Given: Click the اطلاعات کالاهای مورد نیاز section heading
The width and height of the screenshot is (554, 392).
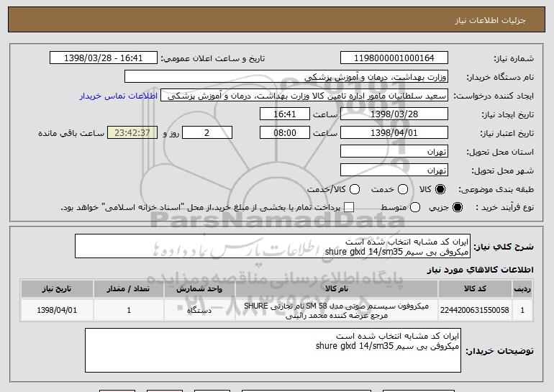Looking at the screenshot, I should tap(481, 270).
